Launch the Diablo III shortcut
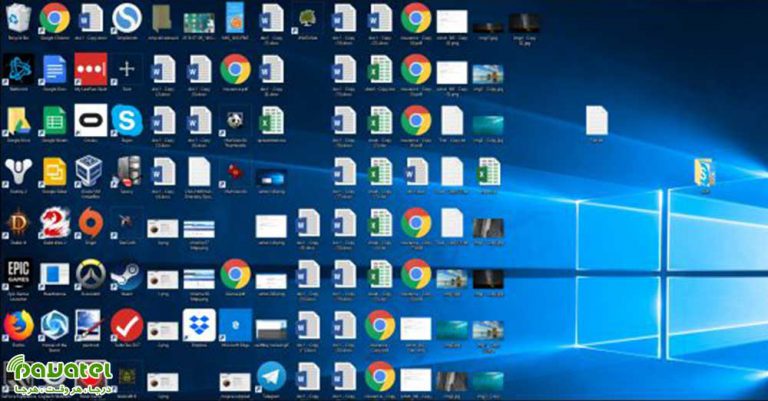 point(18,223)
